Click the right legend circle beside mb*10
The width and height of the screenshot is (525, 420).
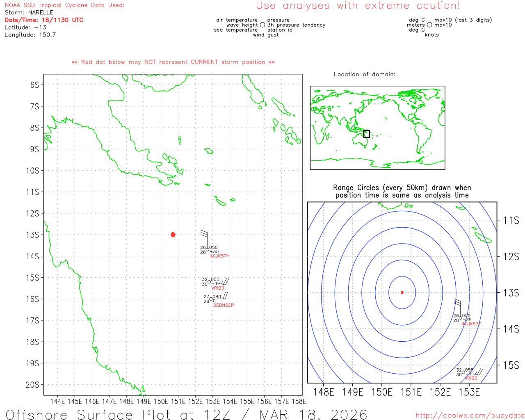coord(429,25)
